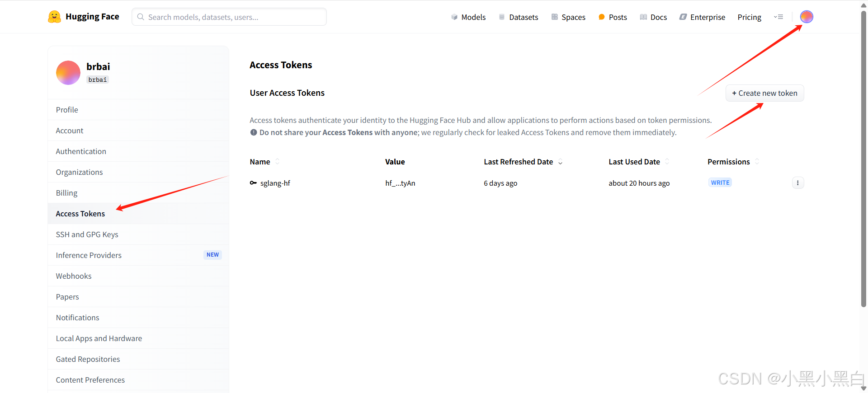Viewport: 868px width, 393px height.
Task: Click the warning info icon before 'Do not share'
Action: pos(254,132)
